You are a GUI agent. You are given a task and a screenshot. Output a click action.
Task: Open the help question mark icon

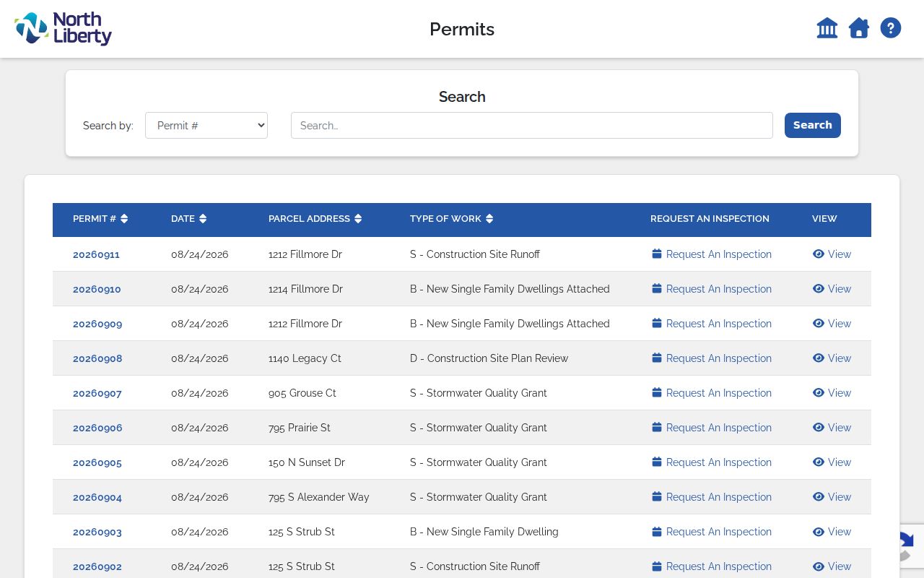pos(891,28)
